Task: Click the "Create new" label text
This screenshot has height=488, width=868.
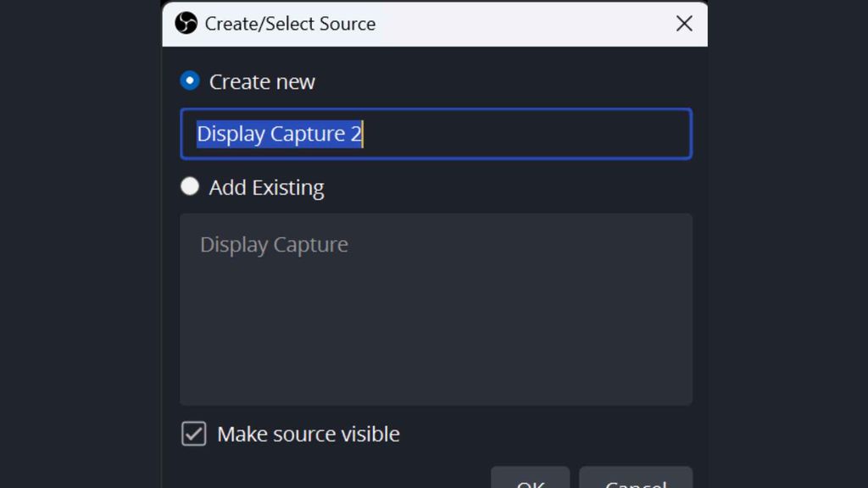Action: point(262,82)
